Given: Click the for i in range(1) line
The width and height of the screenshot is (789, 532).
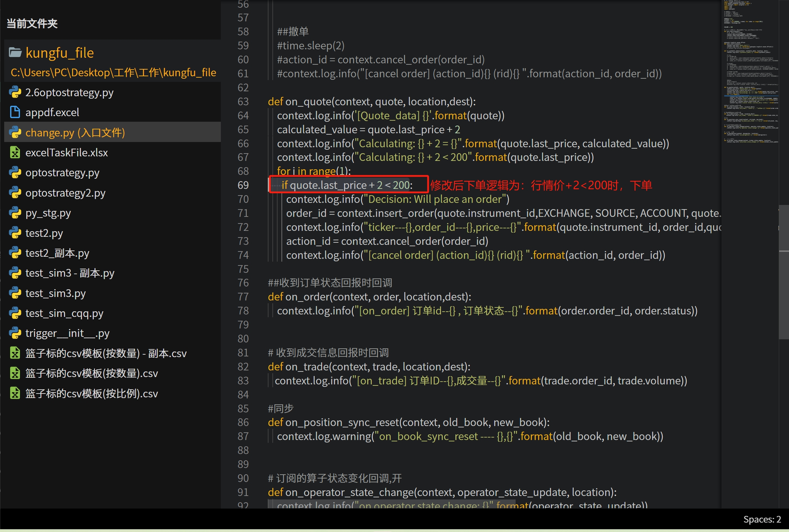Looking at the screenshot, I should (314, 171).
